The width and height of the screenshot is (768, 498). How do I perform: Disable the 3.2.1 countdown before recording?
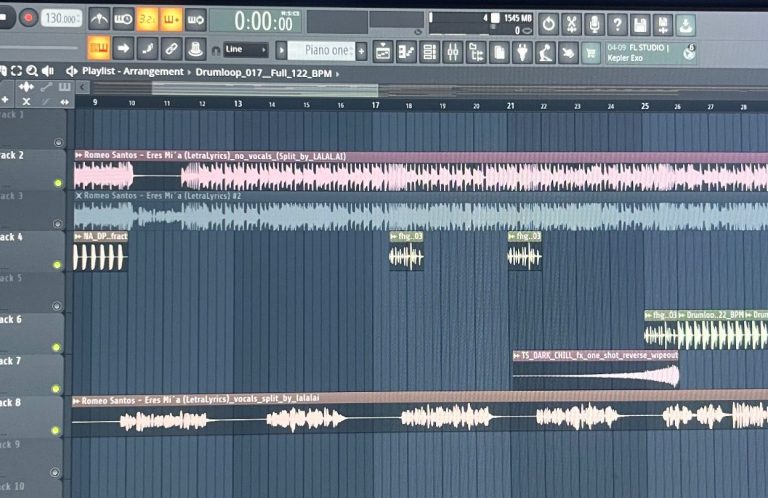[147, 20]
